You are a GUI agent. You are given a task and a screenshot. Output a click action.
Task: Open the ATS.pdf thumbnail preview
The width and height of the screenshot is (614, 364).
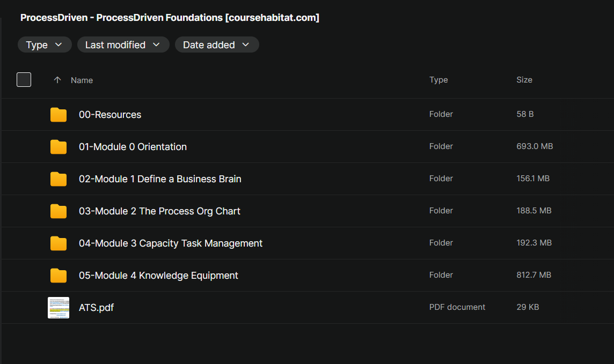click(x=59, y=308)
